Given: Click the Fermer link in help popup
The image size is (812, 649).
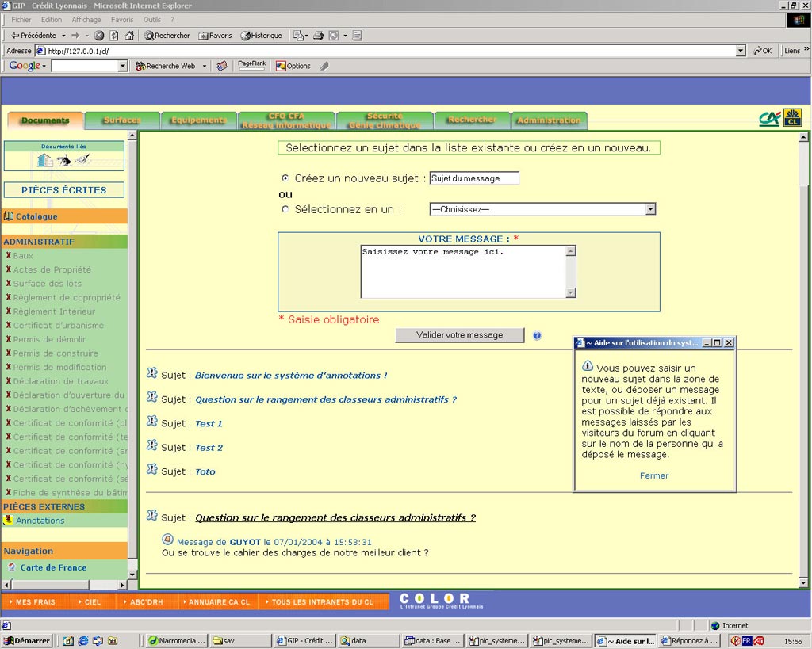Looking at the screenshot, I should coord(654,475).
